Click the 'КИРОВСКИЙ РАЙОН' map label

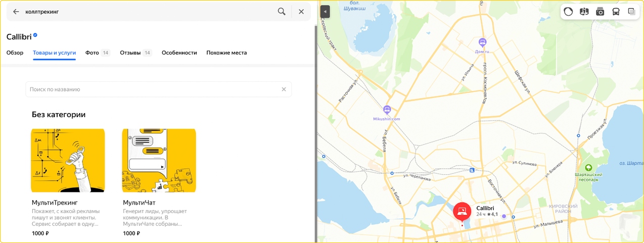563,209
